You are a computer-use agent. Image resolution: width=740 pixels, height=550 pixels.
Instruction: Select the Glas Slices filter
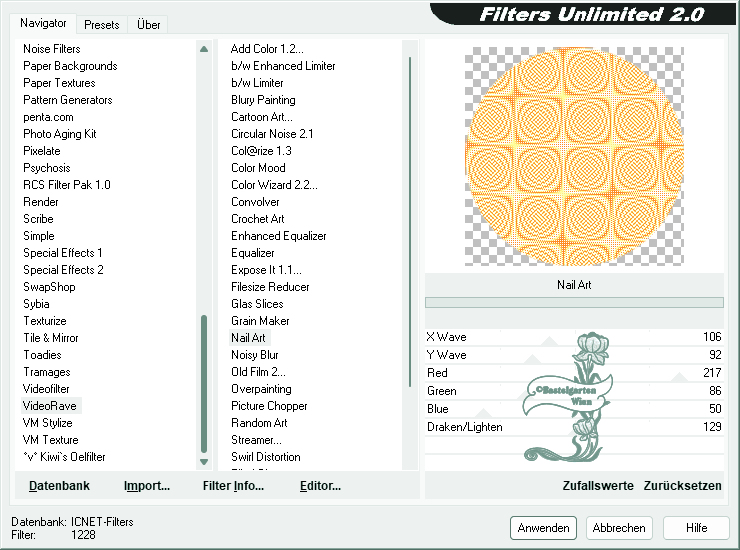tap(257, 304)
